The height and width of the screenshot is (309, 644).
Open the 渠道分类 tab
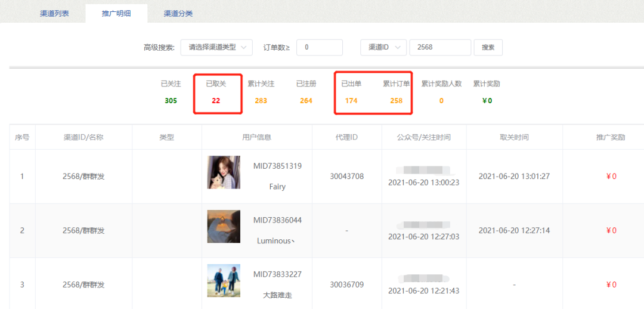178,13
